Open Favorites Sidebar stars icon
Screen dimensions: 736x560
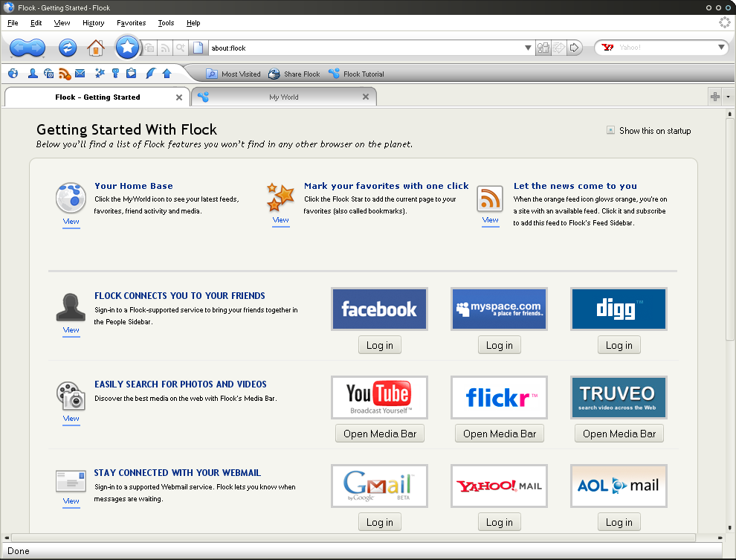tap(100, 73)
